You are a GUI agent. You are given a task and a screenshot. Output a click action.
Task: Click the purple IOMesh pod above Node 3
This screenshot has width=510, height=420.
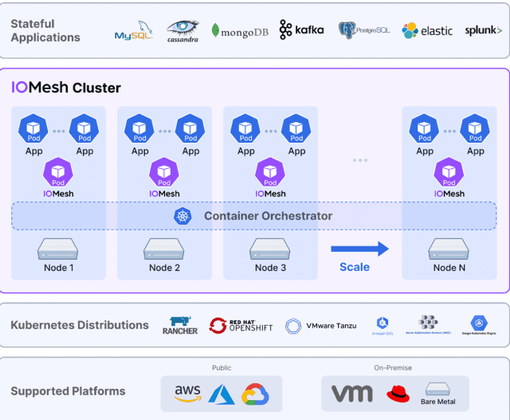coord(270,172)
